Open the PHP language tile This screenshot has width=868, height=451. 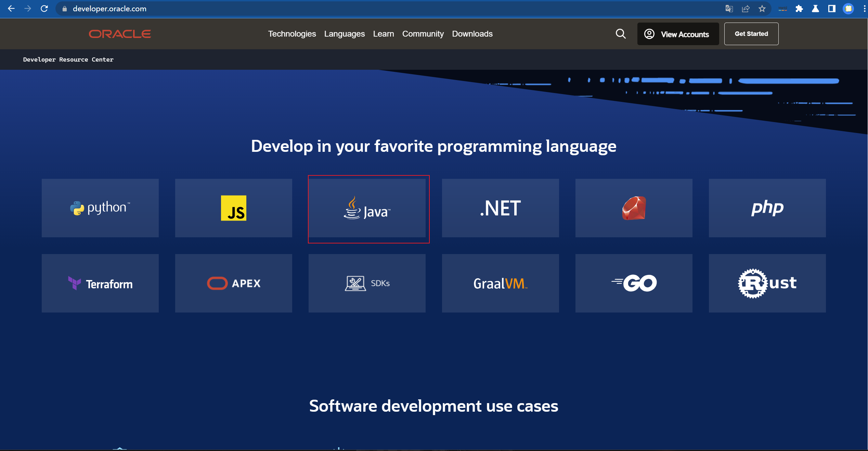(x=767, y=208)
